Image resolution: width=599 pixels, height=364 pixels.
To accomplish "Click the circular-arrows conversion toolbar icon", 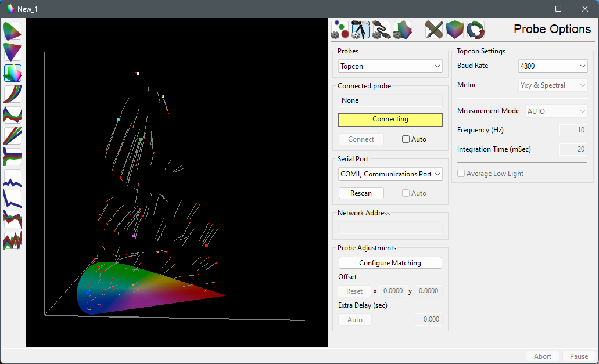I will [476, 29].
